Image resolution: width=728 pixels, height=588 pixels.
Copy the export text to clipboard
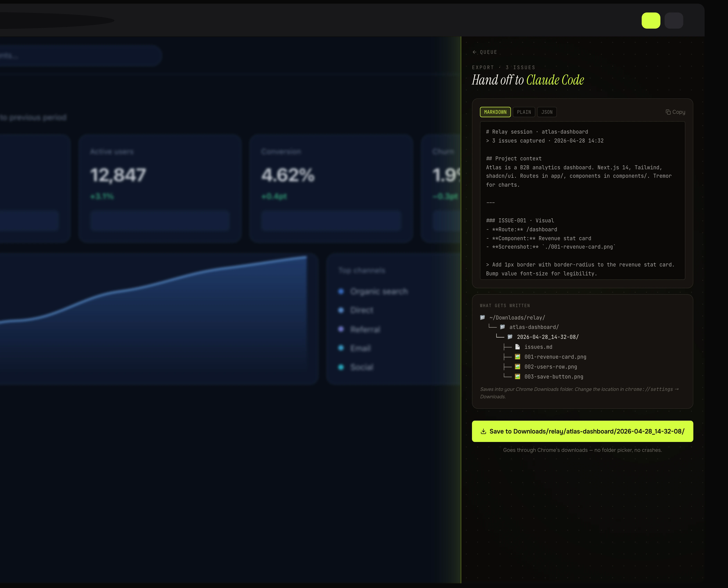pyautogui.click(x=675, y=112)
